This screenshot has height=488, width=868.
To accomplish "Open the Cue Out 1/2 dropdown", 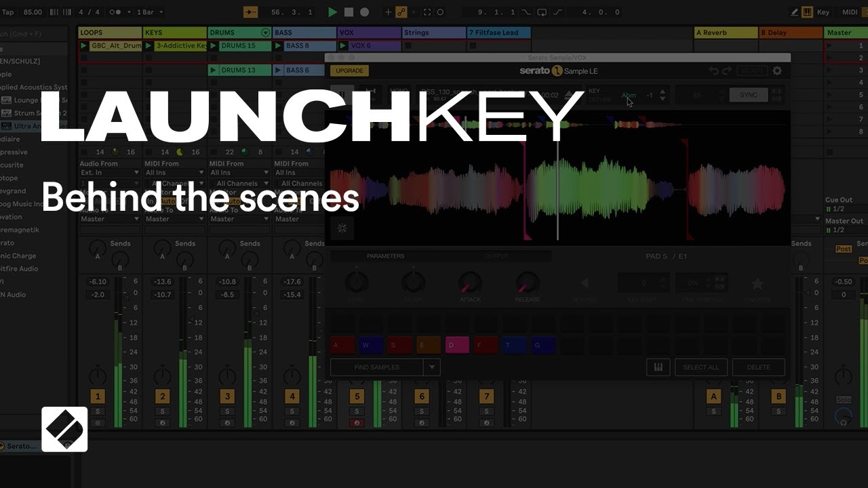I will pos(845,208).
